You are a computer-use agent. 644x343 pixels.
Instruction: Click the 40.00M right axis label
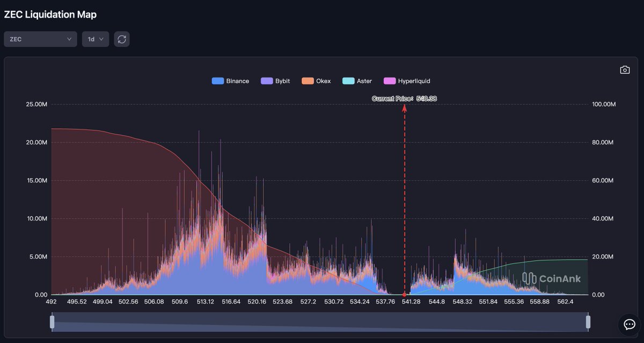point(603,218)
